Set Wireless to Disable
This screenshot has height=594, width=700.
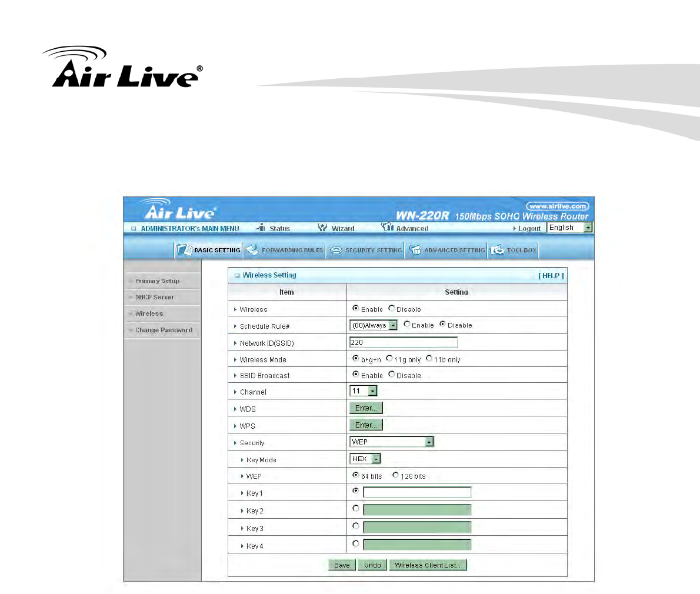click(x=392, y=308)
